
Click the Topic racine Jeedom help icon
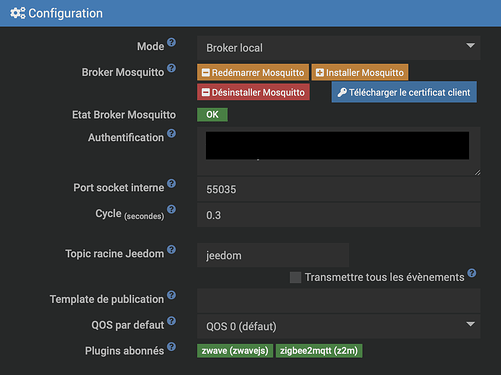(x=171, y=249)
